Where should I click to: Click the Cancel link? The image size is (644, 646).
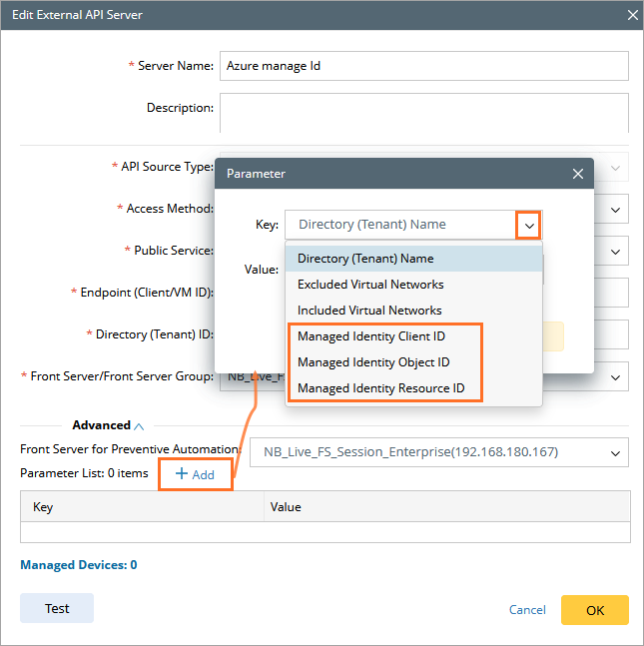click(x=527, y=610)
